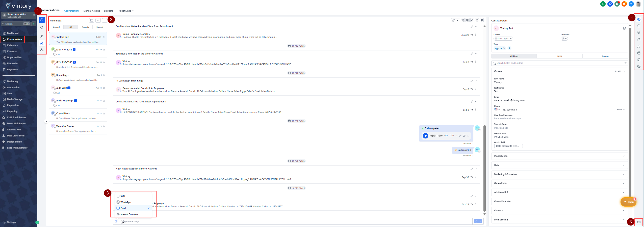Open the green phone dialer icon

pos(603,4)
